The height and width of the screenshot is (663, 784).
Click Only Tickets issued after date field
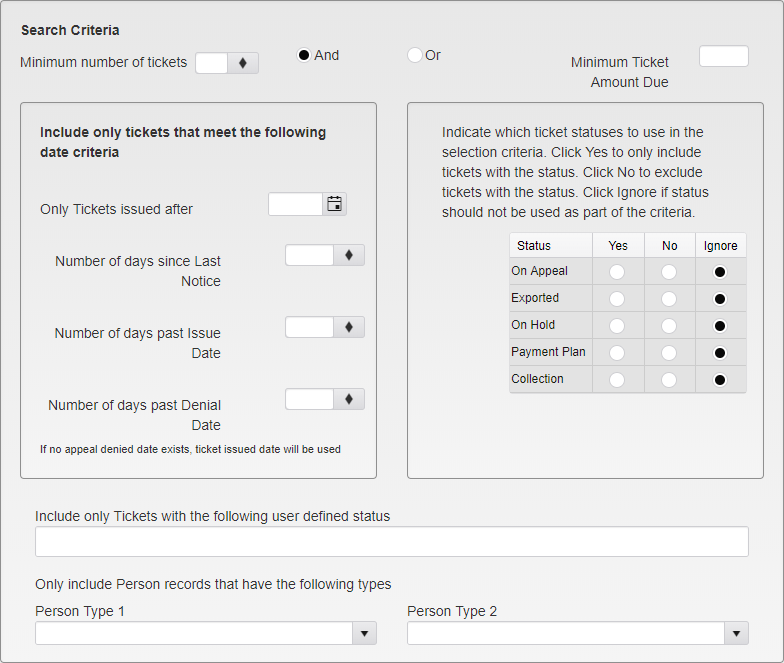click(x=296, y=204)
